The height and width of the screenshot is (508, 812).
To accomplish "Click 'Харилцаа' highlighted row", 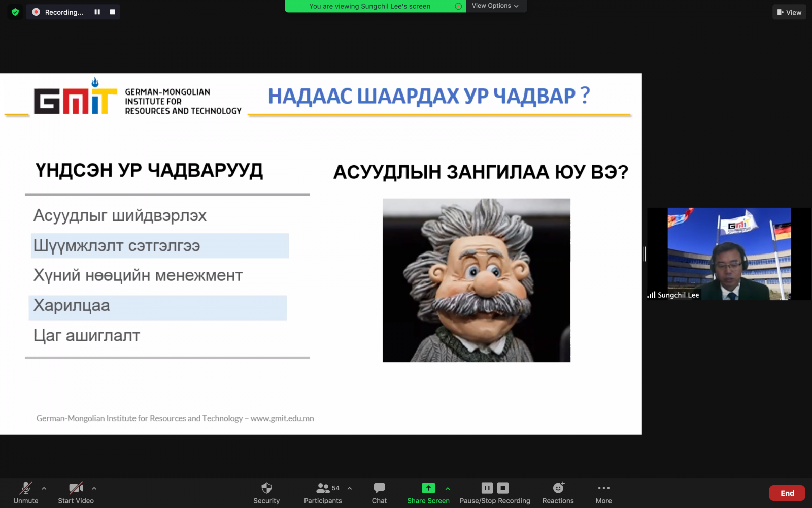I will point(158,308).
